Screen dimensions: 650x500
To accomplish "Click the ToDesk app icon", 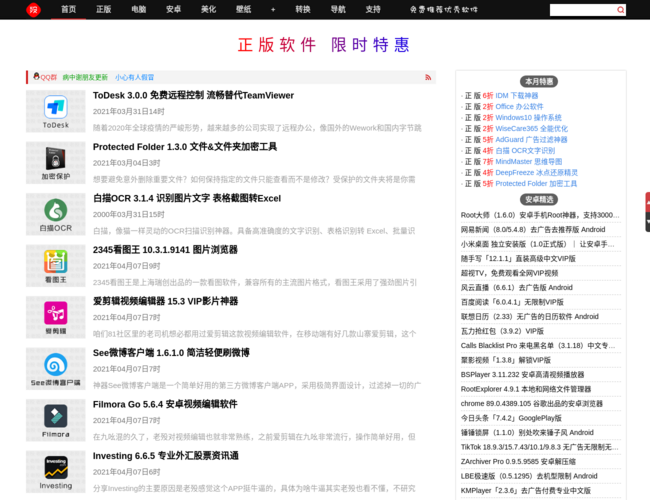I will pos(56,111).
